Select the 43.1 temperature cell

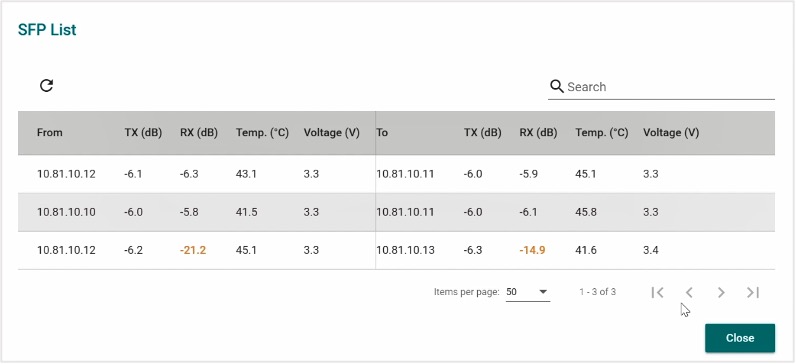tap(246, 174)
